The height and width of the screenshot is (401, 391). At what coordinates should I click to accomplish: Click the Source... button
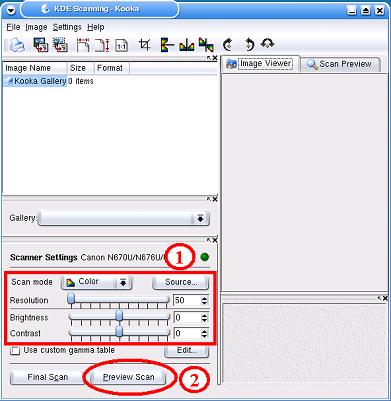coord(181,282)
